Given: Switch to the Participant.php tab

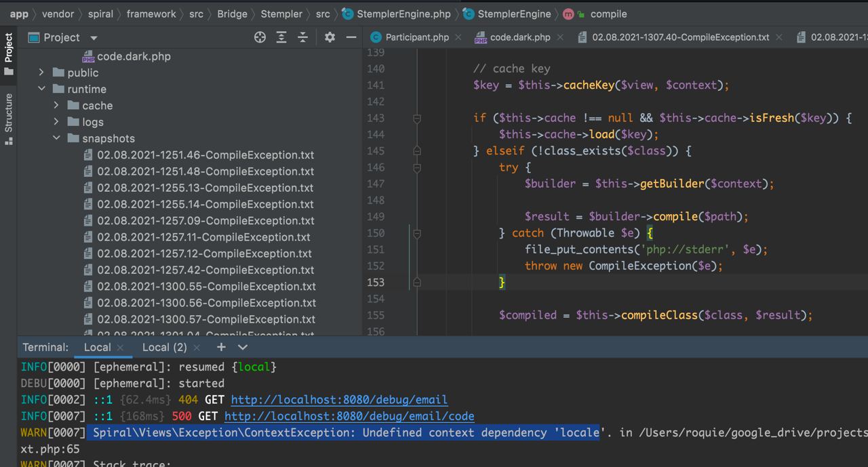Looking at the screenshot, I should (x=416, y=38).
